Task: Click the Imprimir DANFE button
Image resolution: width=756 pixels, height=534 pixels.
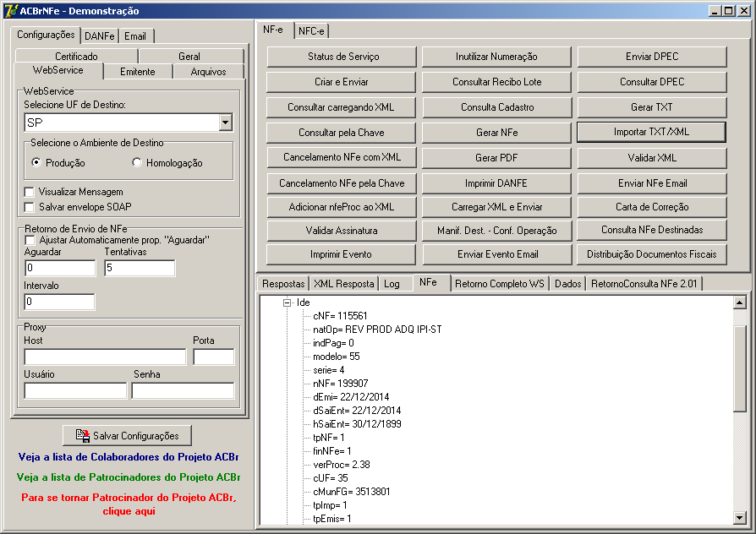Action: click(496, 183)
